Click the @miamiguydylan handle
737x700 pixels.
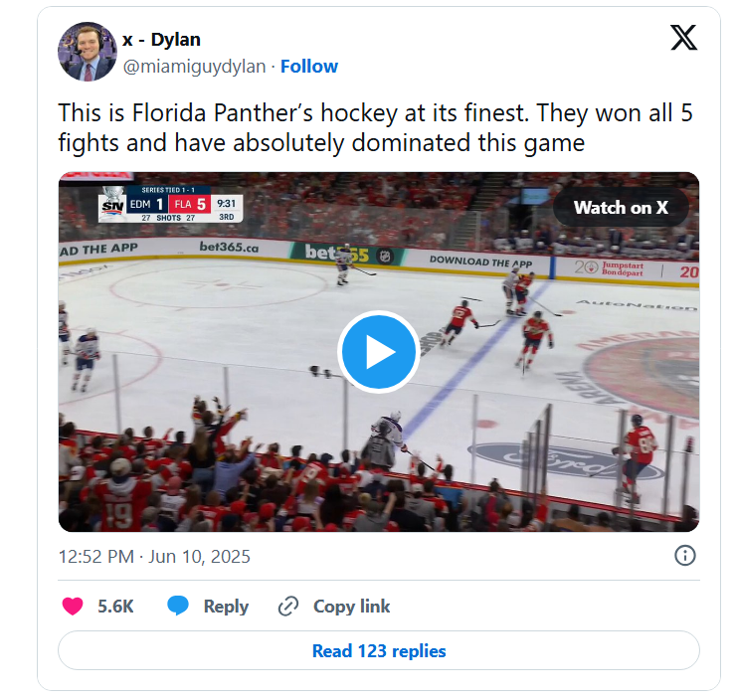pos(195,67)
